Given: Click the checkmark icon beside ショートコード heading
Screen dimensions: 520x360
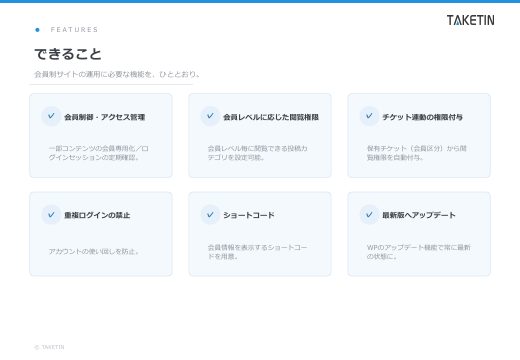Looking at the screenshot, I should tap(210, 215).
